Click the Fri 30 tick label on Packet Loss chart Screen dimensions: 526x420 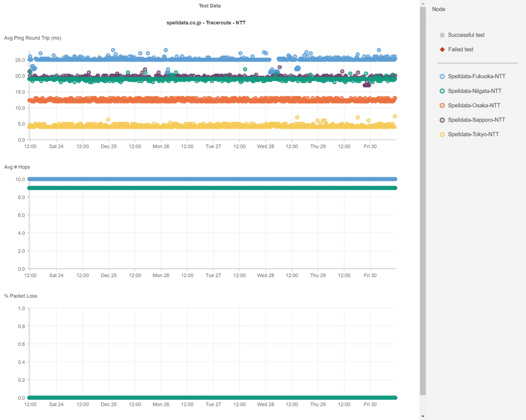(x=370, y=404)
